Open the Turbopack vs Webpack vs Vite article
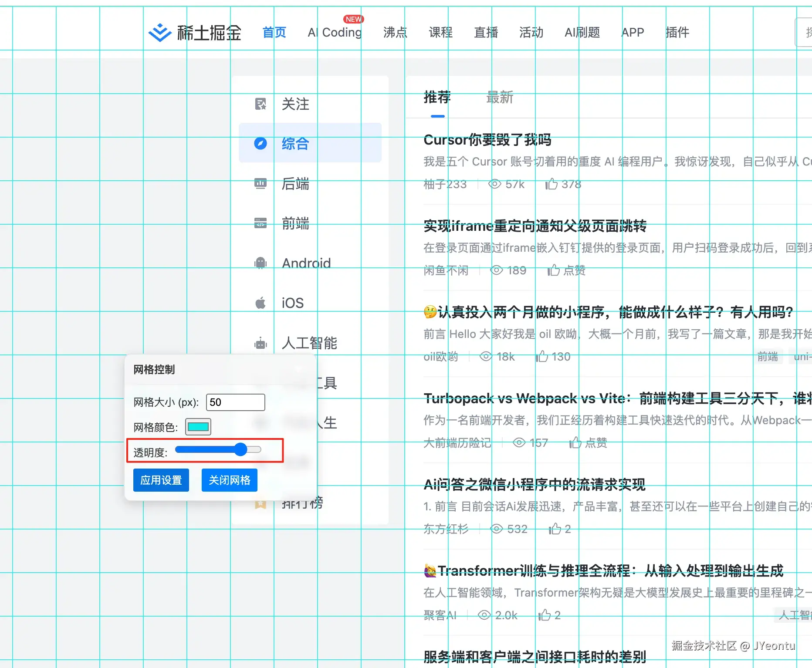812x668 pixels. pyautogui.click(x=618, y=398)
